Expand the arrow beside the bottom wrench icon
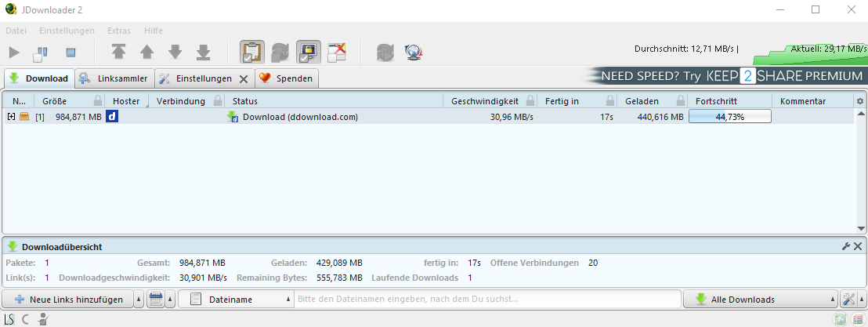 coord(862,300)
